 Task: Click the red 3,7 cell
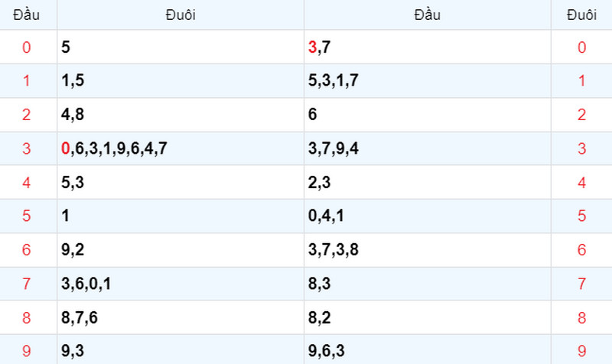coord(428,47)
